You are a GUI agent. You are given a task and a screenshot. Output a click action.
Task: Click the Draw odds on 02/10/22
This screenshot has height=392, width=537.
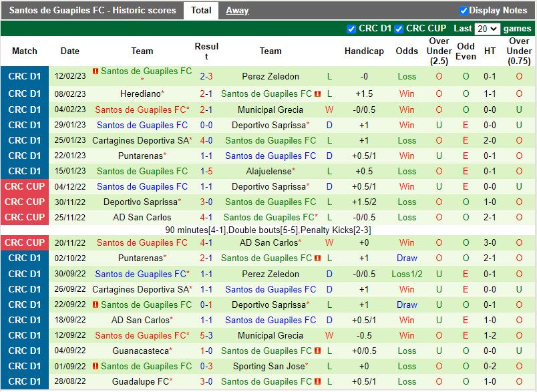pos(407,258)
